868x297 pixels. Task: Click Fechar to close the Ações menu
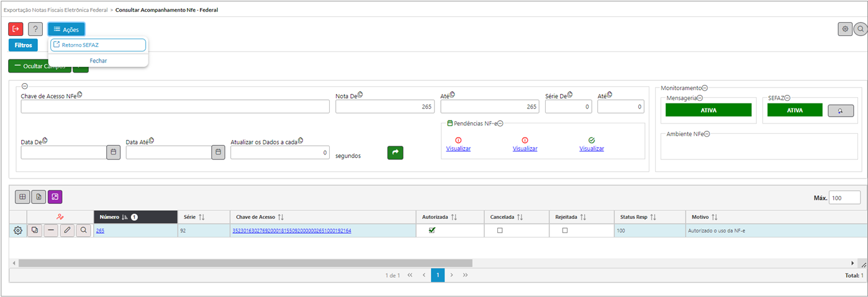(x=98, y=61)
